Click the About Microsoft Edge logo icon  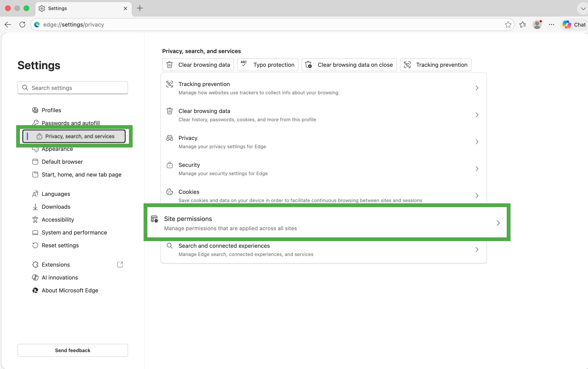click(x=35, y=290)
